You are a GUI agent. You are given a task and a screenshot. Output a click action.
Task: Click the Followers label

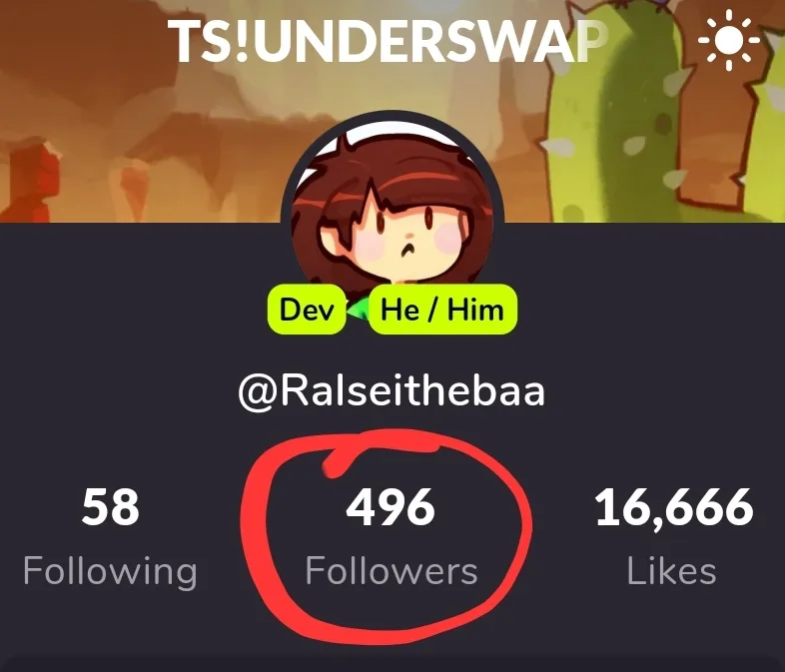point(392,570)
